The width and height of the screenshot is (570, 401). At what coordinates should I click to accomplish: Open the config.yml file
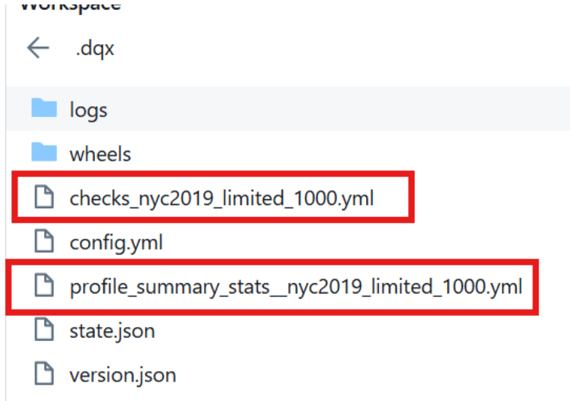click(x=116, y=243)
